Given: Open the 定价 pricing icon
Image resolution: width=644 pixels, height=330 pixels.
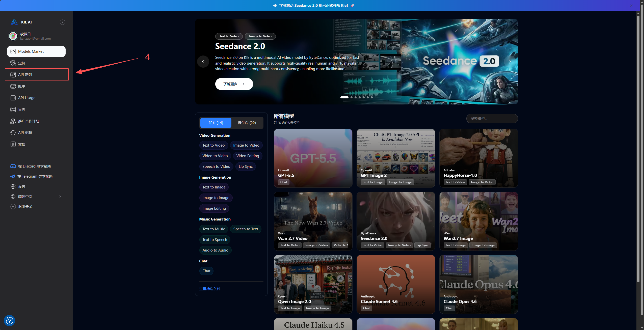Looking at the screenshot, I should pyautogui.click(x=13, y=63).
